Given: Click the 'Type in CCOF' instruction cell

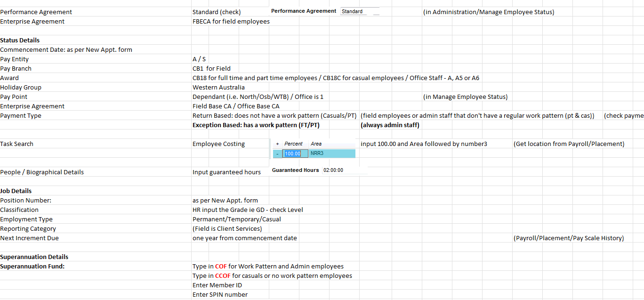Looking at the screenshot, I should point(272,276).
